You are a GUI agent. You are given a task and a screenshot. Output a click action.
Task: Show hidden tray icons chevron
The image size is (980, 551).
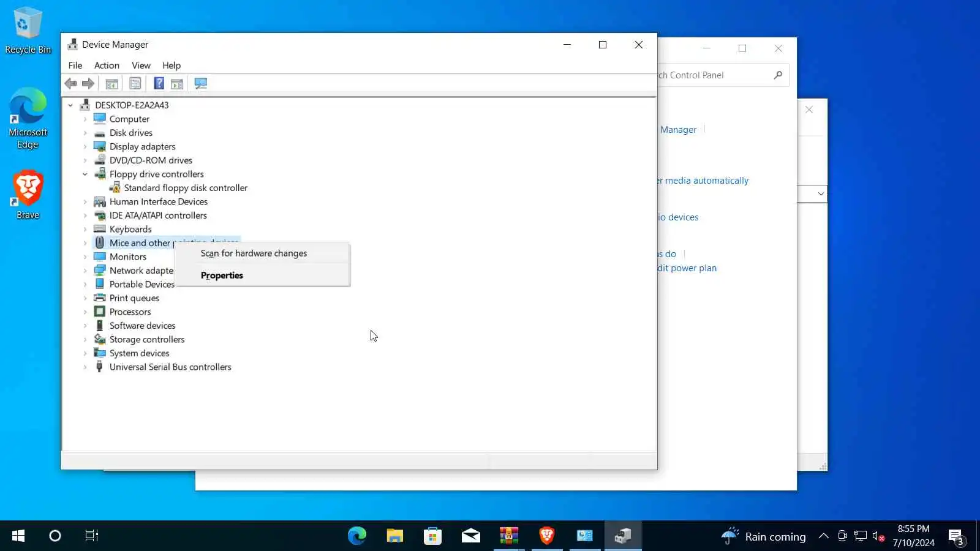click(x=824, y=536)
